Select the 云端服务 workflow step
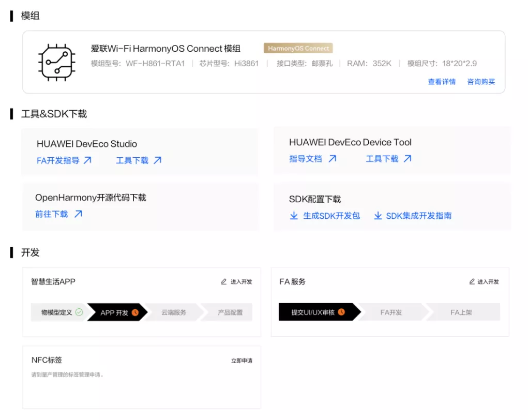This screenshot has width=528, height=420. pos(173,312)
